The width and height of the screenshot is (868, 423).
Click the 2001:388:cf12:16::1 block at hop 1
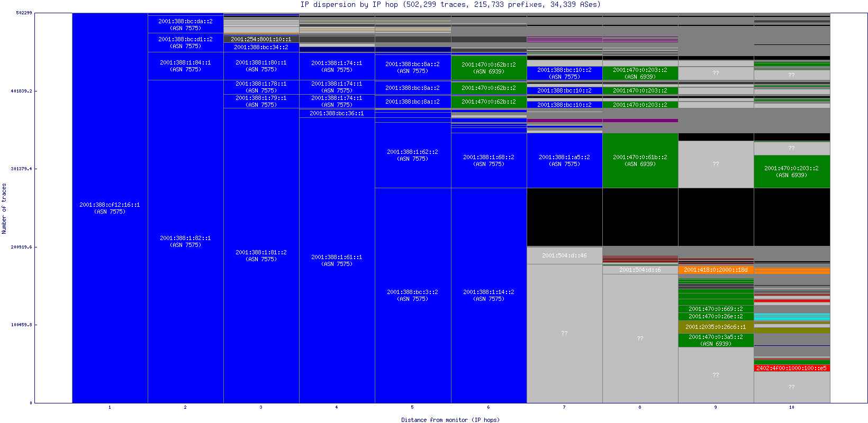(x=110, y=208)
